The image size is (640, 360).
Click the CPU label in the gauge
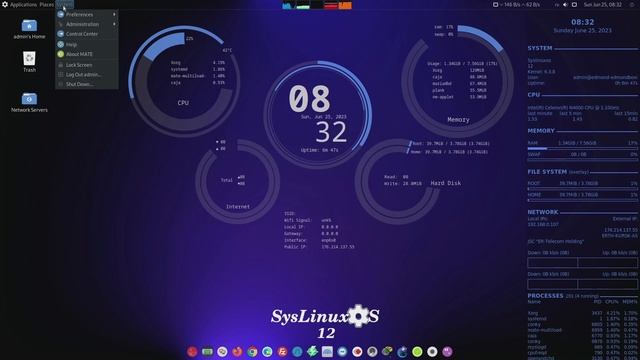(183, 103)
